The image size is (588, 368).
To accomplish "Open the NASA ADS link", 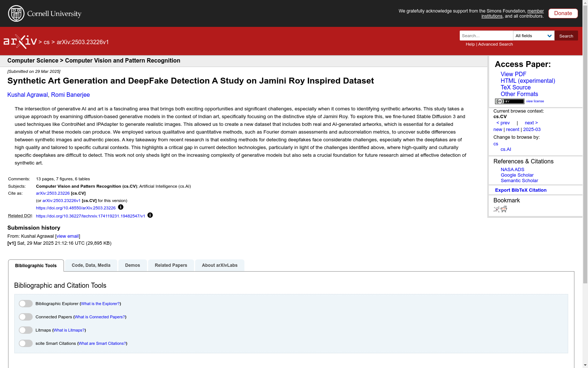I will [x=512, y=170].
